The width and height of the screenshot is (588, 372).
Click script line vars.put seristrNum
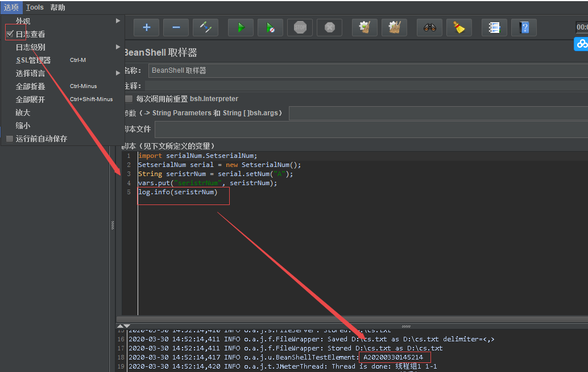tap(208, 183)
